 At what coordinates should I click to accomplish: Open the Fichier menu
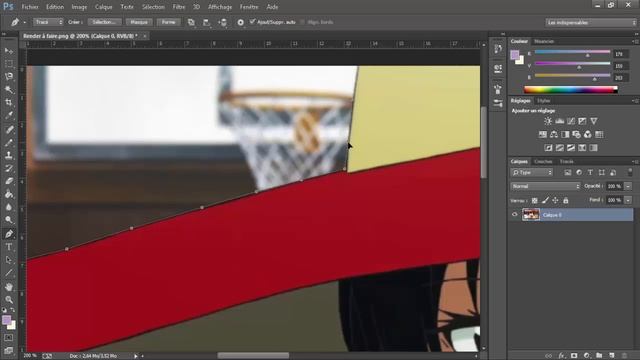point(30,7)
